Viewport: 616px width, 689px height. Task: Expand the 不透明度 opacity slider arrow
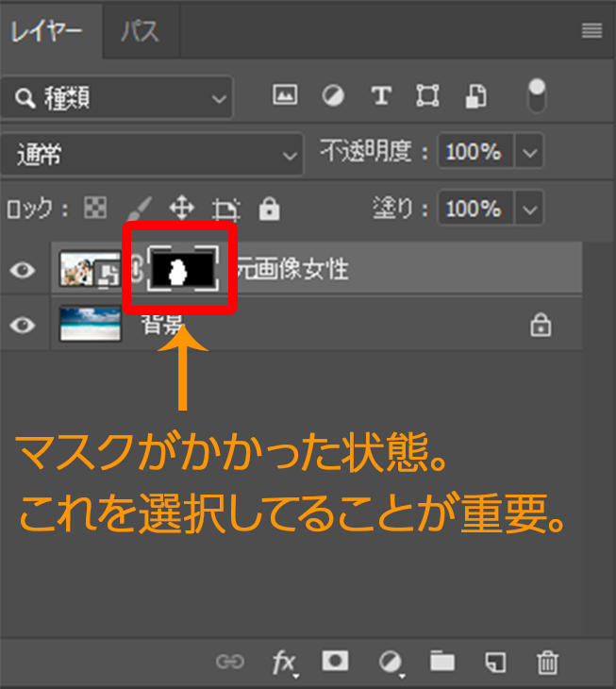point(530,152)
